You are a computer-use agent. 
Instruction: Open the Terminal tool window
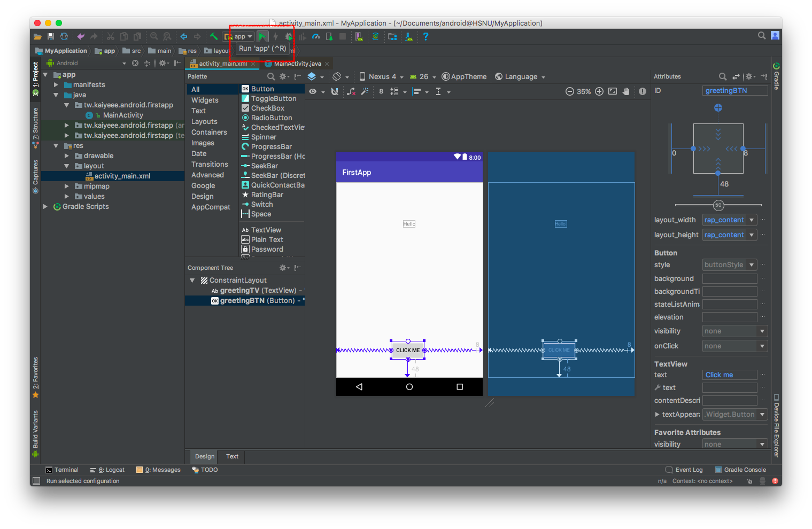pyautogui.click(x=62, y=470)
